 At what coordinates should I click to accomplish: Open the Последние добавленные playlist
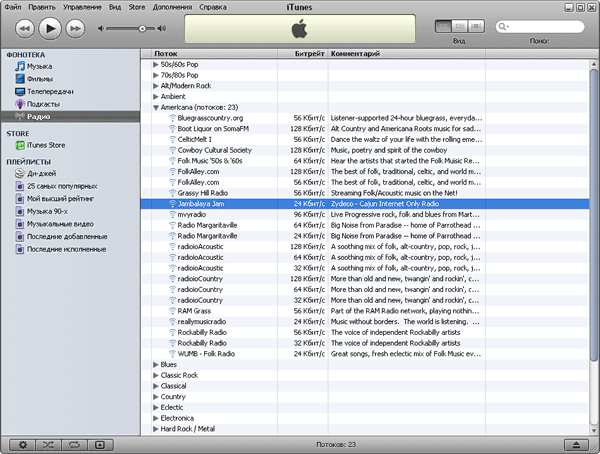(70, 237)
